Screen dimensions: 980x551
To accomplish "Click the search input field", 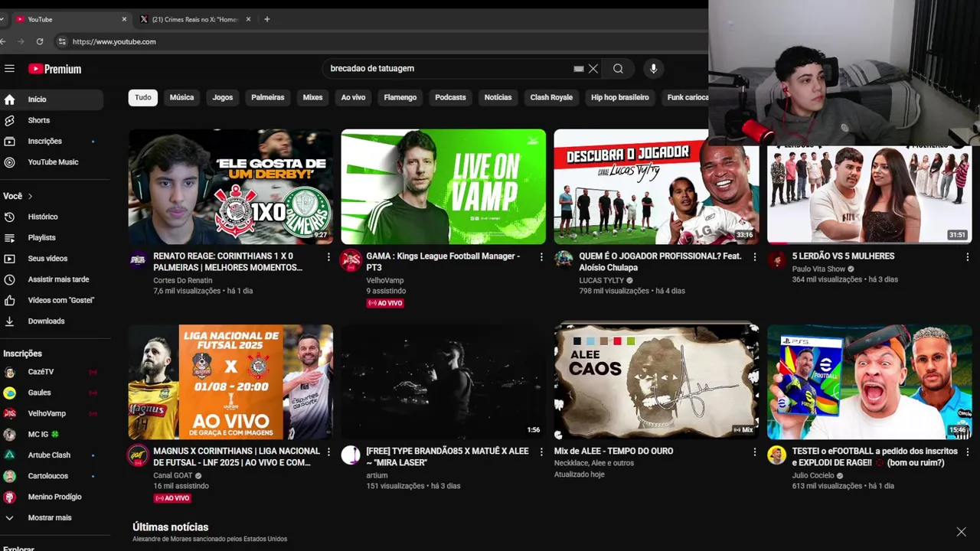I will coord(448,69).
